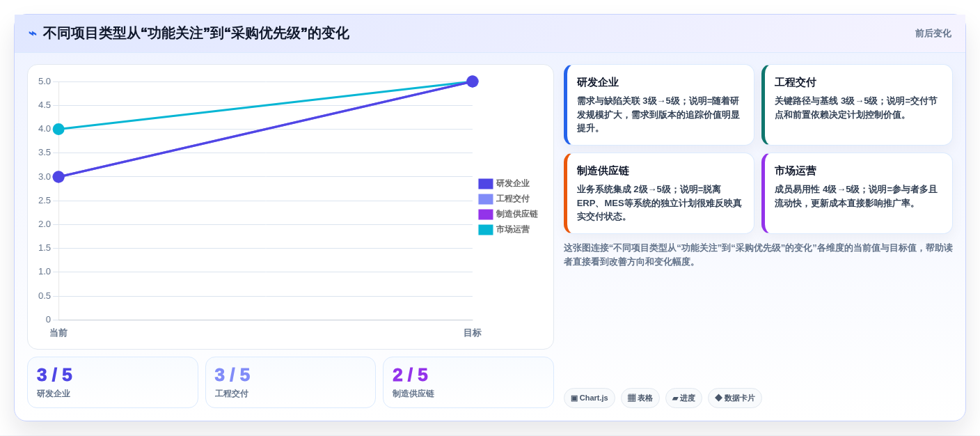Click the blue header icon beside the title
Image resolution: width=980 pixels, height=436 pixels.
click(x=33, y=33)
